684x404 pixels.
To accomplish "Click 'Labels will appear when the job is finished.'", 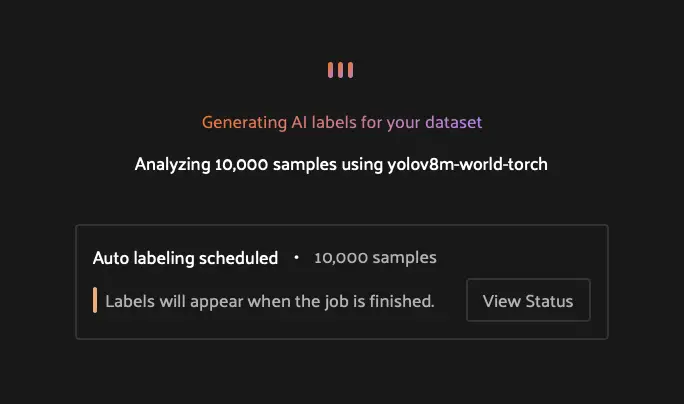I will pyautogui.click(x=270, y=301).
